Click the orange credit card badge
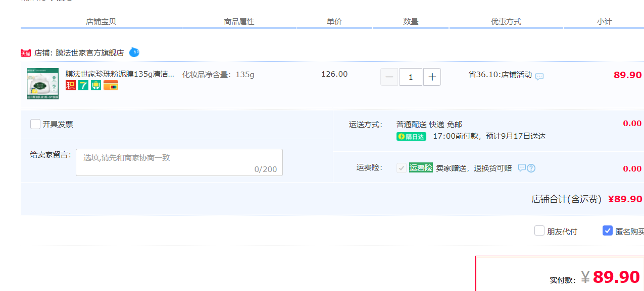 [x=111, y=85]
